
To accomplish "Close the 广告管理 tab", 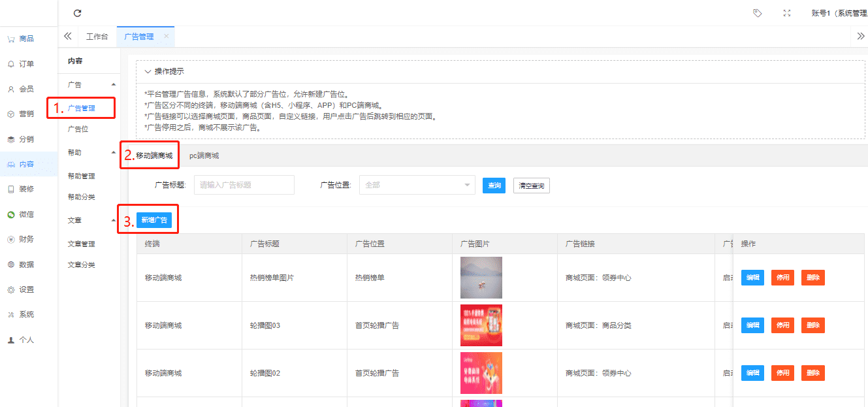I will 166,37.
